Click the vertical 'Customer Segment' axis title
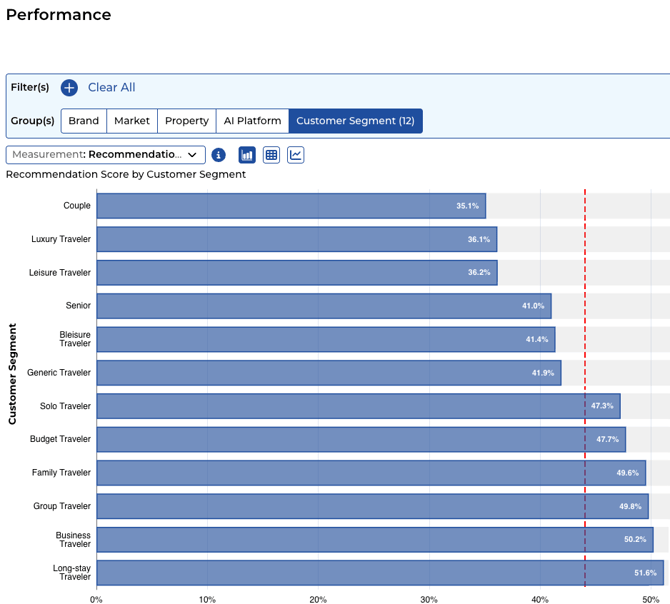 [x=12, y=374]
